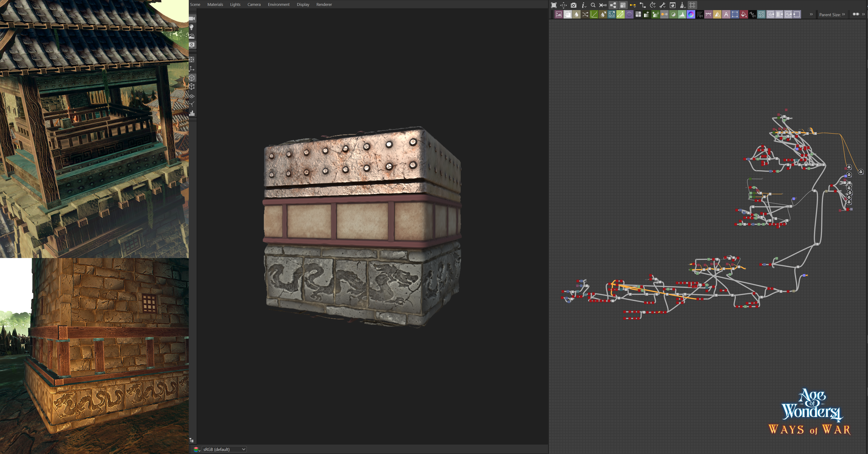Expand hidden node toolbar overflow chevron
This screenshot has height=454, width=868.
pyautogui.click(x=811, y=15)
